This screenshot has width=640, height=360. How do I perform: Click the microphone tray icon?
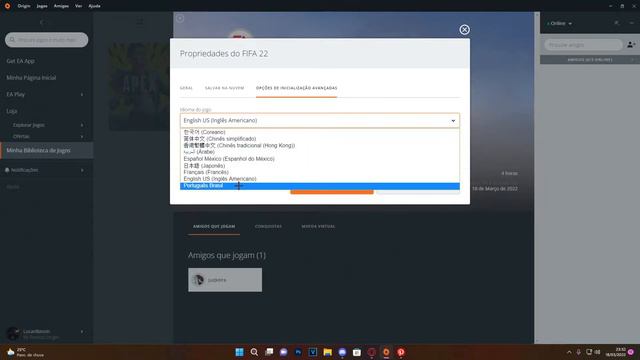(578, 352)
